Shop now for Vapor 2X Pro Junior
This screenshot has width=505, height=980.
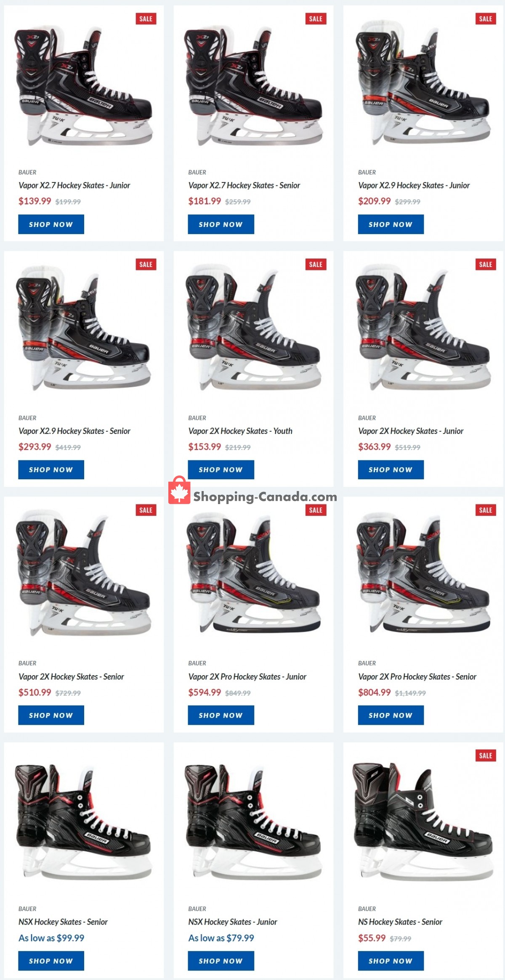221,715
